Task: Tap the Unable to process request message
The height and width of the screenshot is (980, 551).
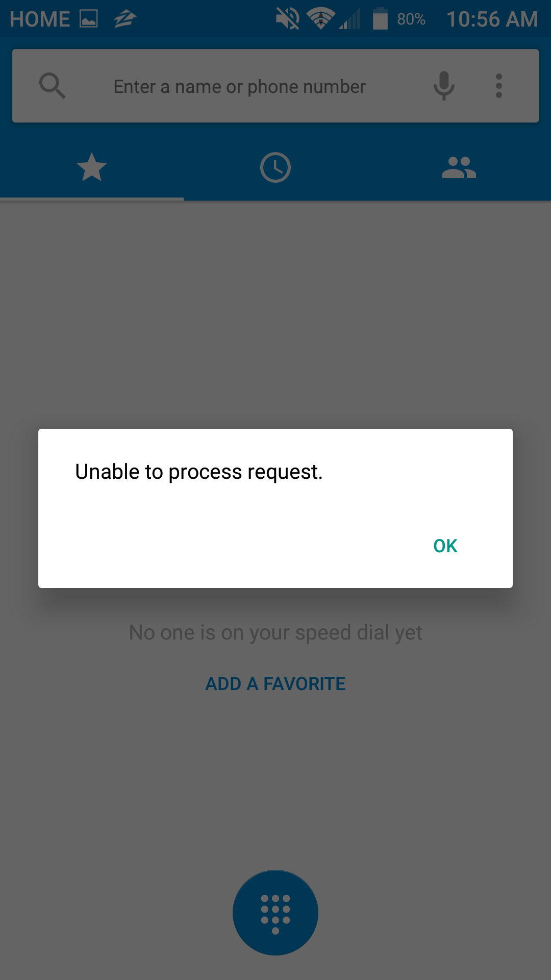Action: coord(199,472)
